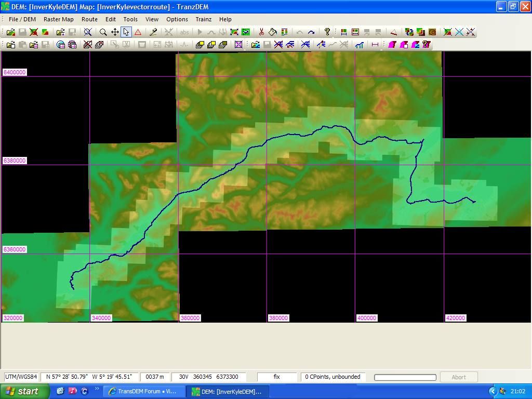The width and height of the screenshot is (532, 399).
Task: Click the route with red pin icon
Action: (x=321, y=45)
